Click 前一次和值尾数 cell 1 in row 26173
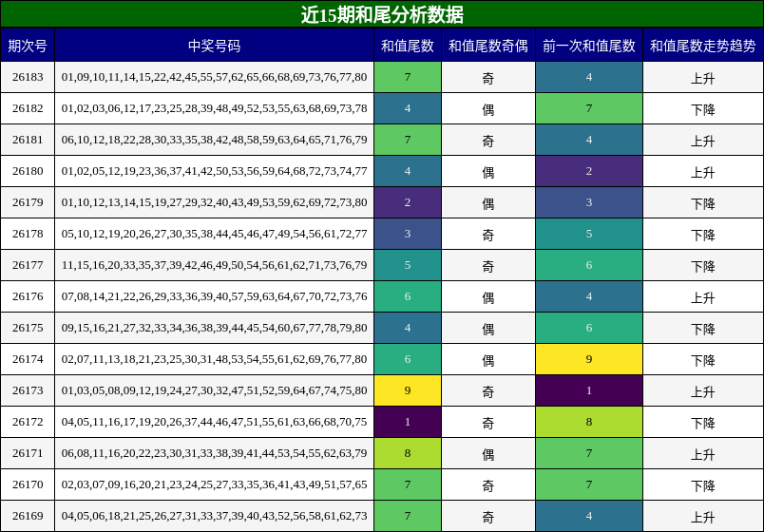 (x=589, y=390)
